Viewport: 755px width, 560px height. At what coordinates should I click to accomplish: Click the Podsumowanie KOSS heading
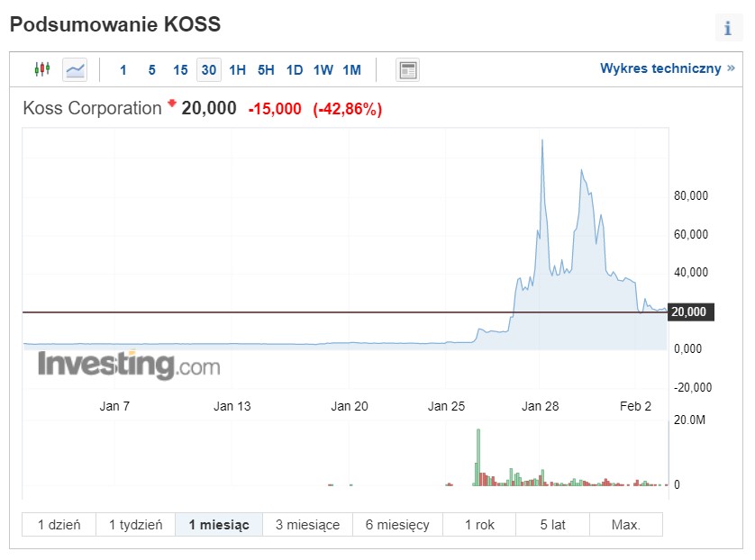(115, 24)
